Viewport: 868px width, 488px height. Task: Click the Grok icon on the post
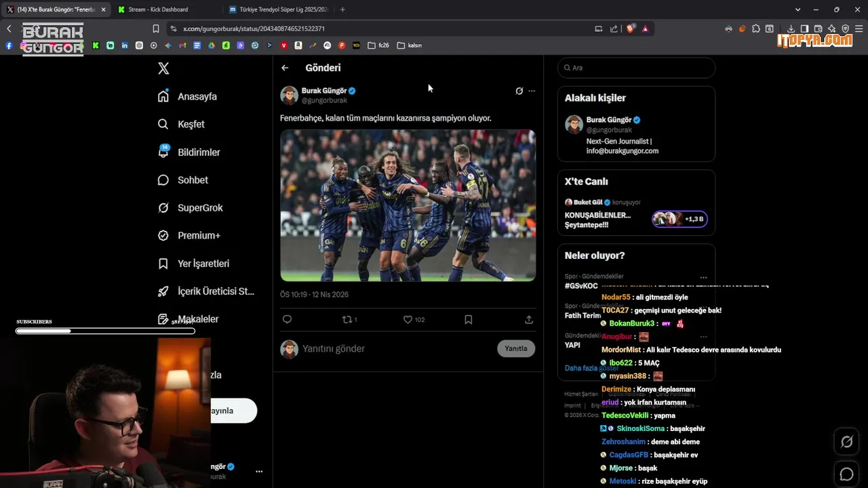coord(519,91)
